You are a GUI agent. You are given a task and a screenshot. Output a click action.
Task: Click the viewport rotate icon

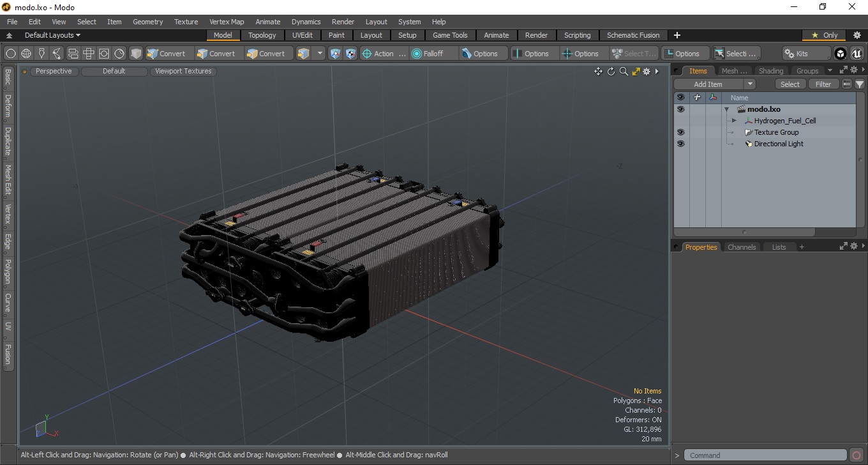pyautogui.click(x=611, y=72)
